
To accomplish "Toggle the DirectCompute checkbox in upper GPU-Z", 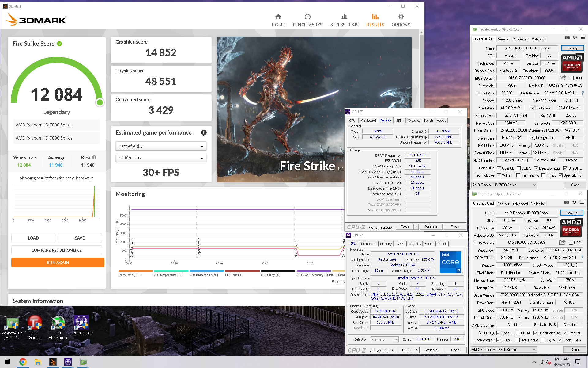I will point(536,168).
